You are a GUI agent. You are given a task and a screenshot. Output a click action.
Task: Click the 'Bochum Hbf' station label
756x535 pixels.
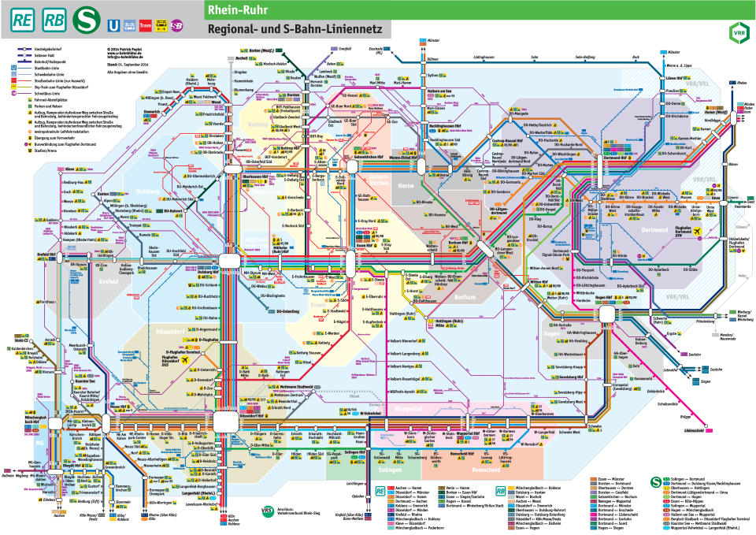pyautogui.click(x=458, y=243)
